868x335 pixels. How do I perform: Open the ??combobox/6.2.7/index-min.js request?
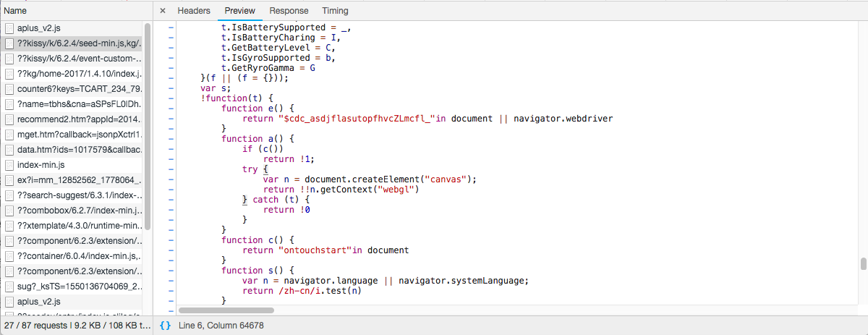click(x=79, y=211)
